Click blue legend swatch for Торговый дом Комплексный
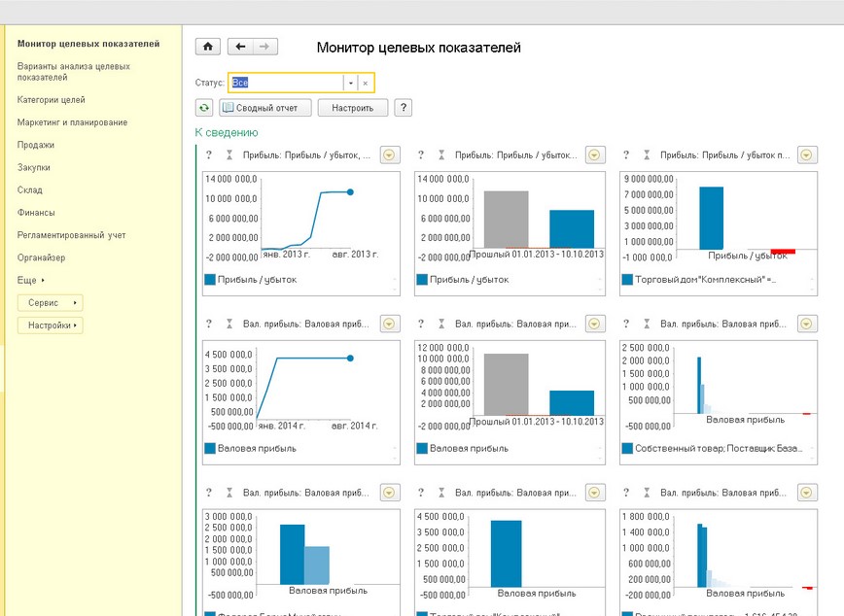 coord(627,281)
